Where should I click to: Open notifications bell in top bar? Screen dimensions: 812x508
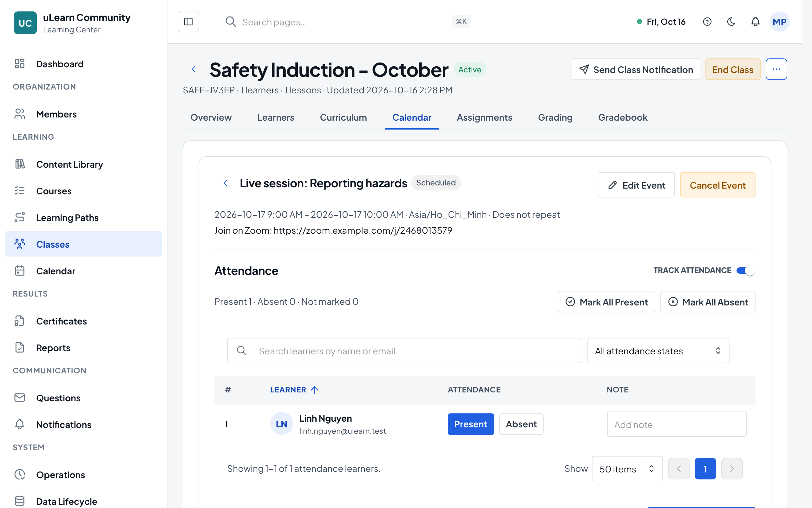(755, 22)
